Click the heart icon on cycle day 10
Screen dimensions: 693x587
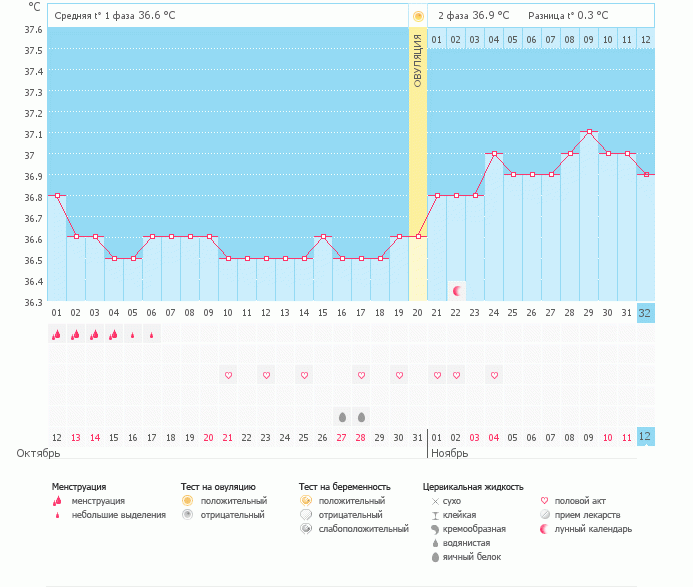[x=228, y=375]
